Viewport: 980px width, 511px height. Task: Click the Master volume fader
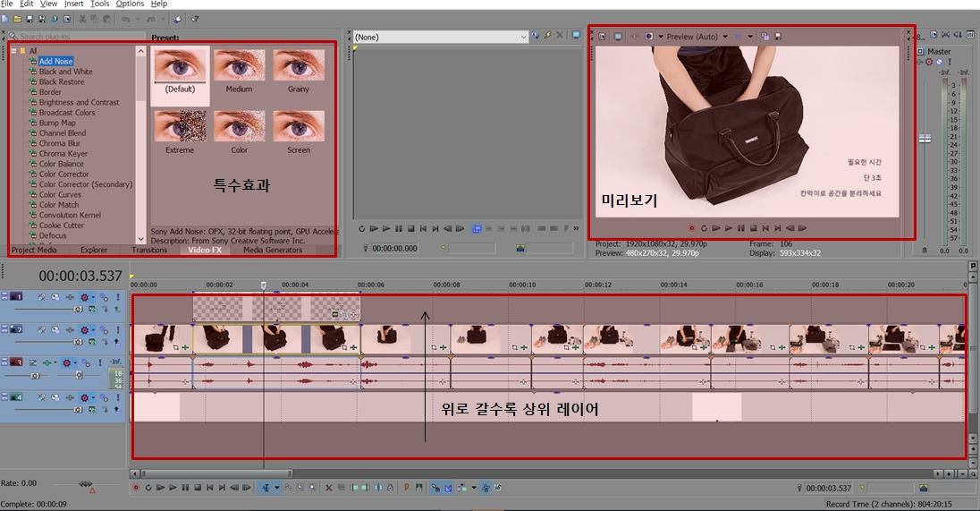925,138
